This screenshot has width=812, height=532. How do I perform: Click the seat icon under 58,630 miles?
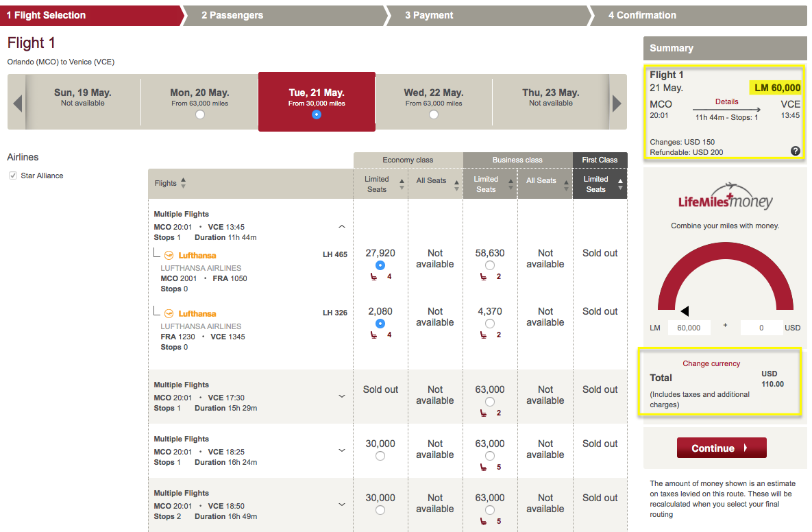tap(483, 277)
